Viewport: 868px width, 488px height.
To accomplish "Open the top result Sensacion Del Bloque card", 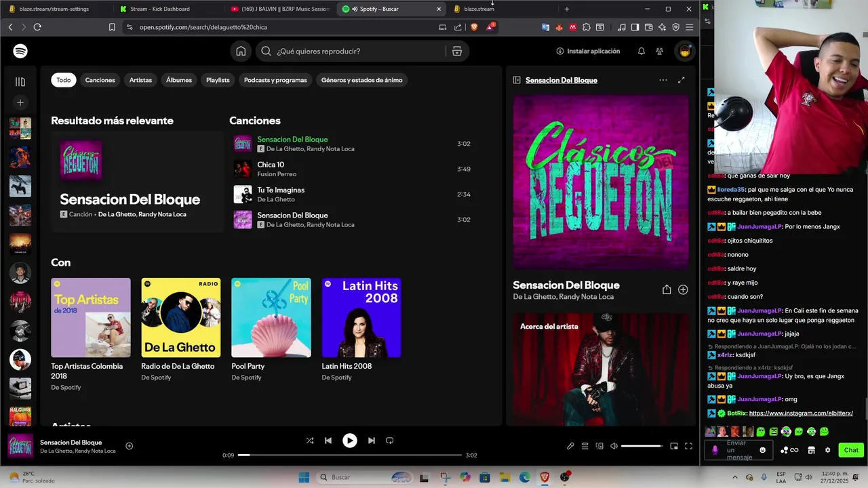I will pyautogui.click(x=137, y=182).
